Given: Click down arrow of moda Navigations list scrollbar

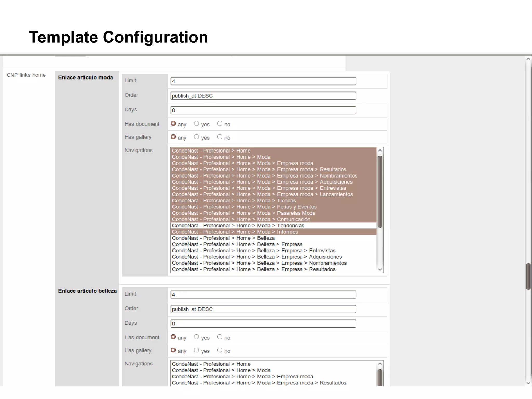Looking at the screenshot, I should [x=380, y=269].
